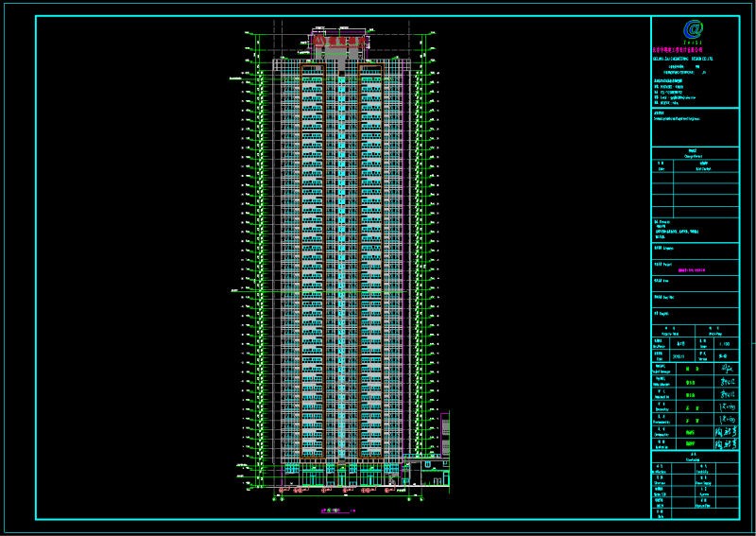
Task: Select the 1:100 scale value cell
Action: 726,345
